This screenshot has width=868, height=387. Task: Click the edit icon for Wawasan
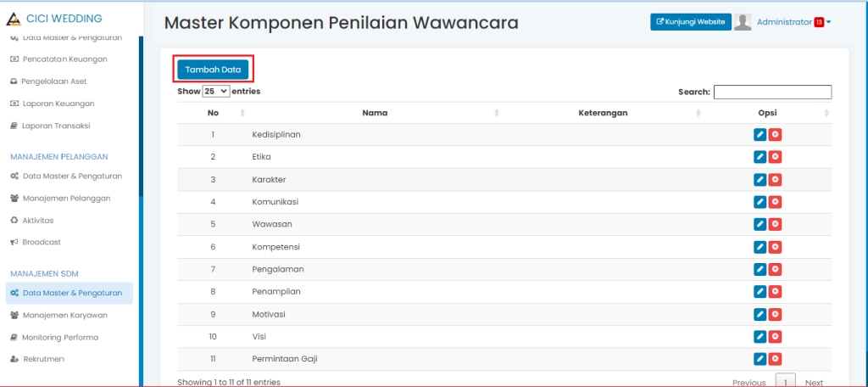(x=760, y=224)
